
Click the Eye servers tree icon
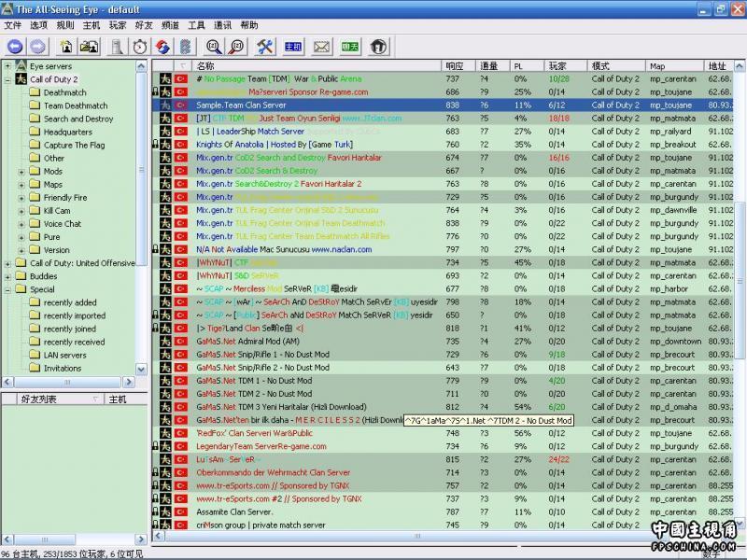click(x=21, y=65)
